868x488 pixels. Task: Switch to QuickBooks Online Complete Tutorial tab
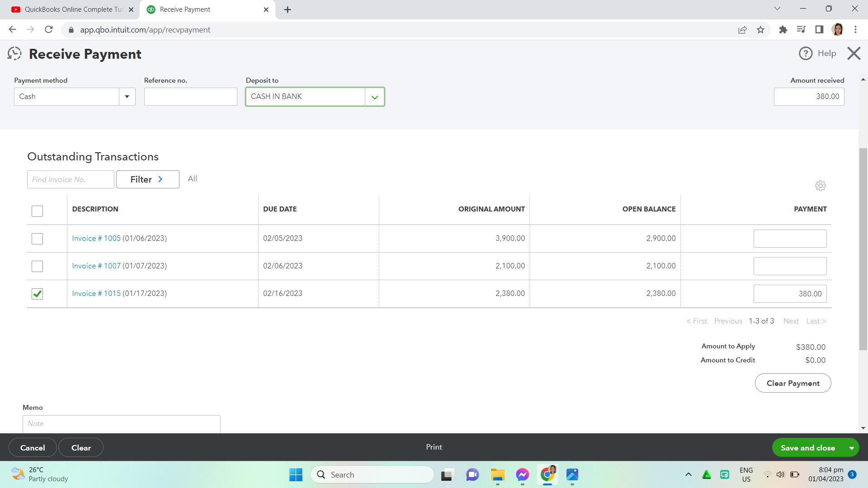click(x=72, y=9)
